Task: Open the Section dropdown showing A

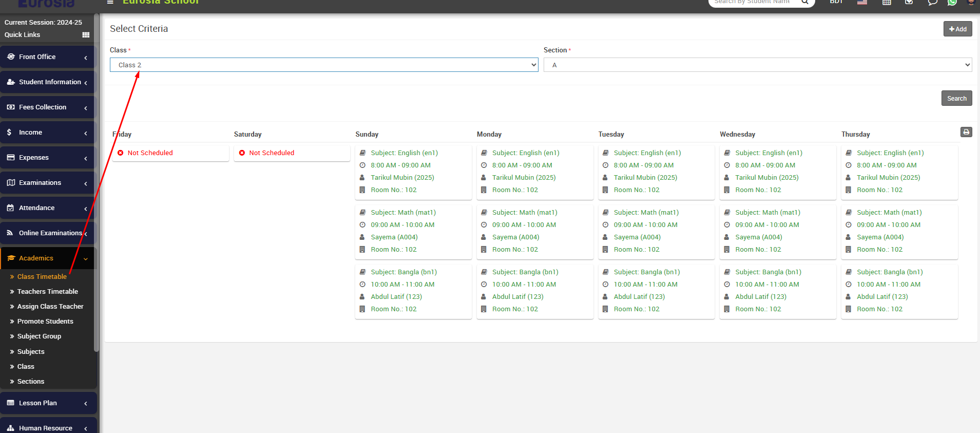Action: [x=757, y=65]
